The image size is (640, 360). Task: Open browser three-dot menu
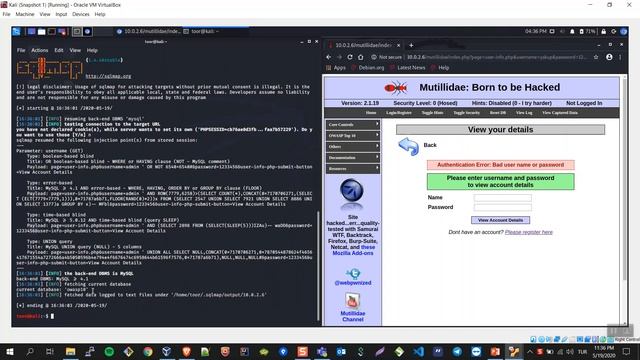coord(620,57)
